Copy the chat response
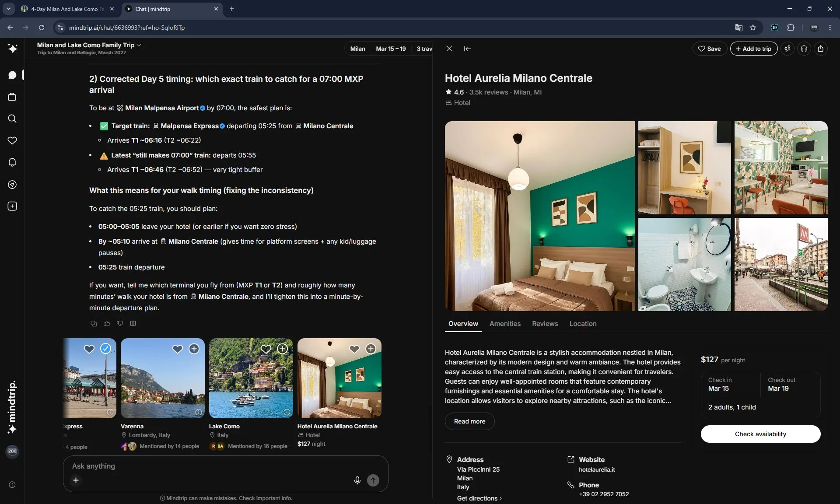 (x=94, y=323)
